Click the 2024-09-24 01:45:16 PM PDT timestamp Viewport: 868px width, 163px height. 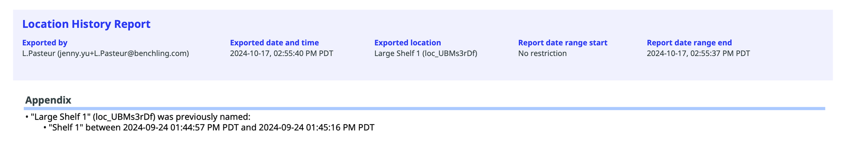coord(316,128)
